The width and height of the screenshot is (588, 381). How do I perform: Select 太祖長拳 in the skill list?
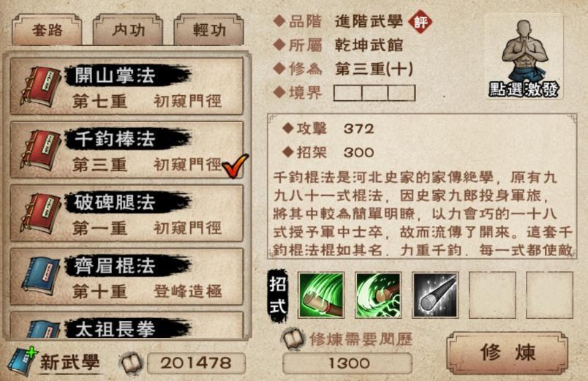point(127,325)
